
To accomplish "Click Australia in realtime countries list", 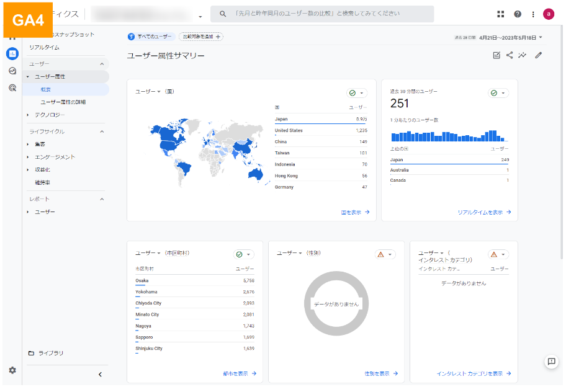I will 449,170.
